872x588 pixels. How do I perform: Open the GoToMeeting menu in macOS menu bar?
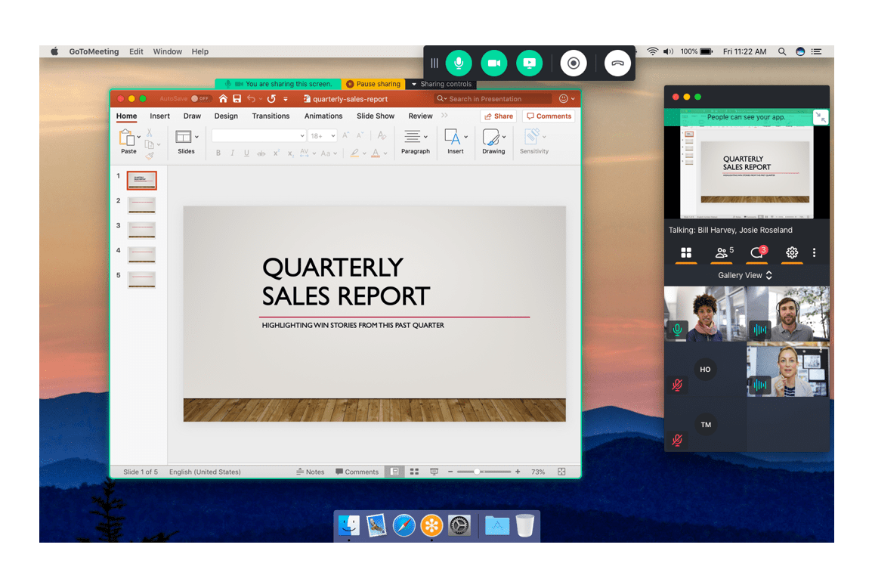click(x=94, y=51)
